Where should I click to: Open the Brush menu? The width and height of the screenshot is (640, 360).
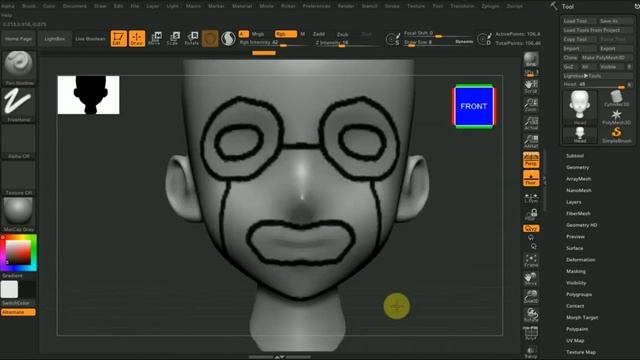pyautogui.click(x=29, y=6)
